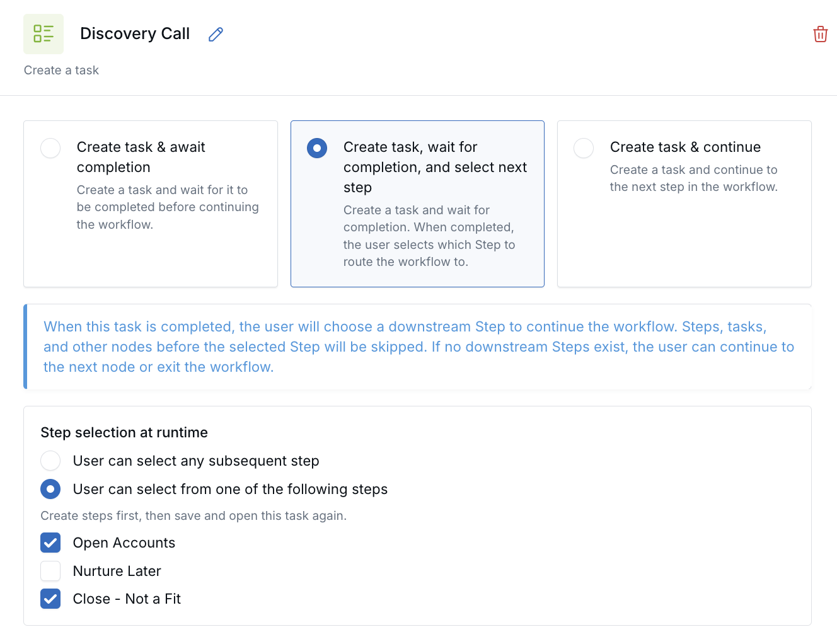
Task: Uncheck the Open Accounts checkbox
Action: (50, 543)
